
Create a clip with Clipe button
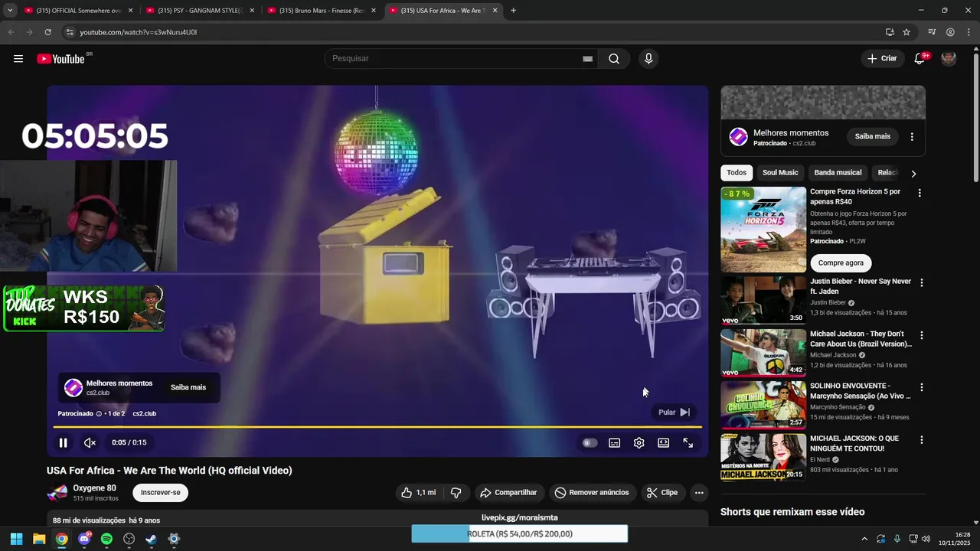pos(662,493)
